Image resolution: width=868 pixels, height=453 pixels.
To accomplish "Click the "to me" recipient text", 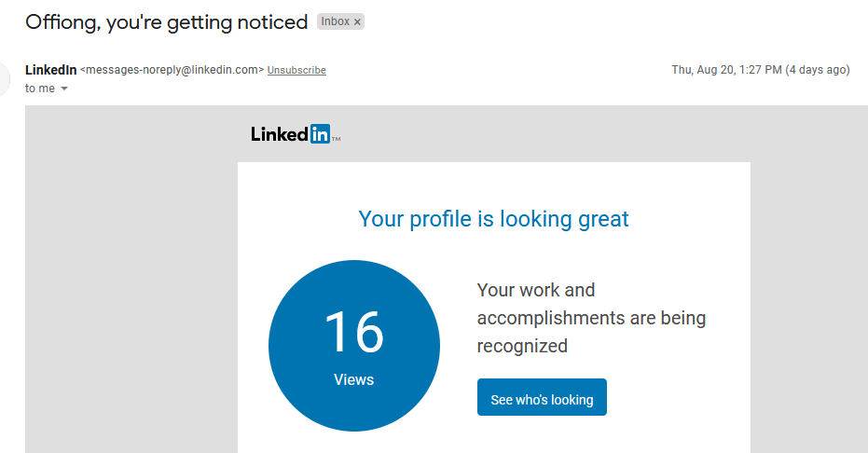I will 40,89.
